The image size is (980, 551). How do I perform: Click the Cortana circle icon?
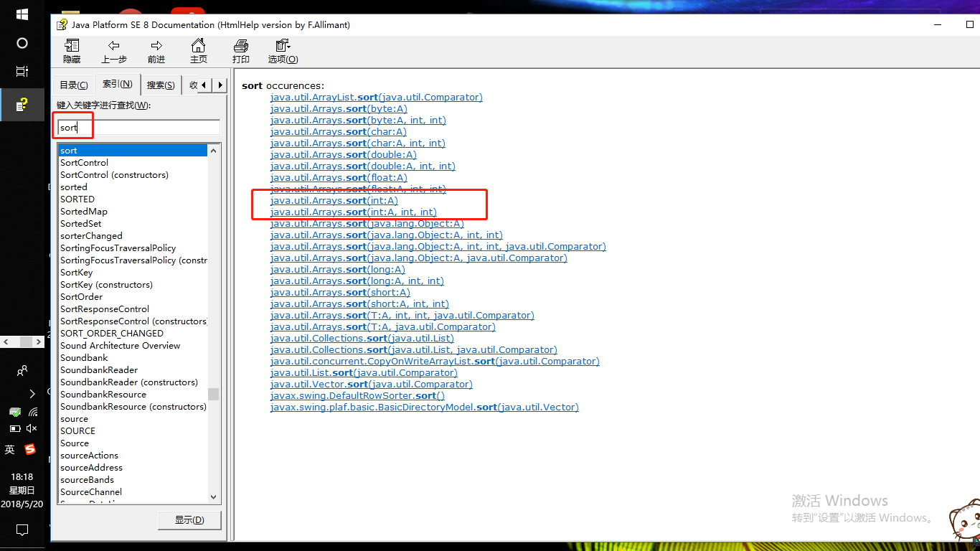pyautogui.click(x=22, y=43)
